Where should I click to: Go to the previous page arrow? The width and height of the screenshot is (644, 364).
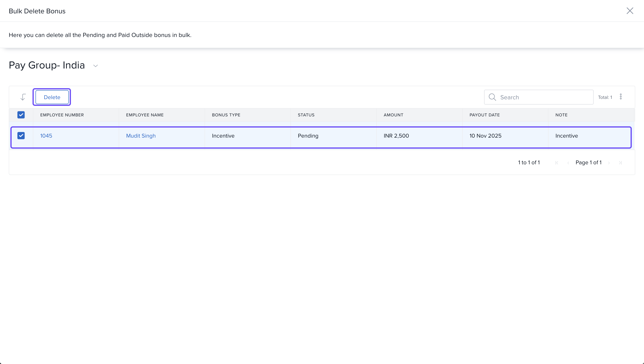(x=568, y=163)
